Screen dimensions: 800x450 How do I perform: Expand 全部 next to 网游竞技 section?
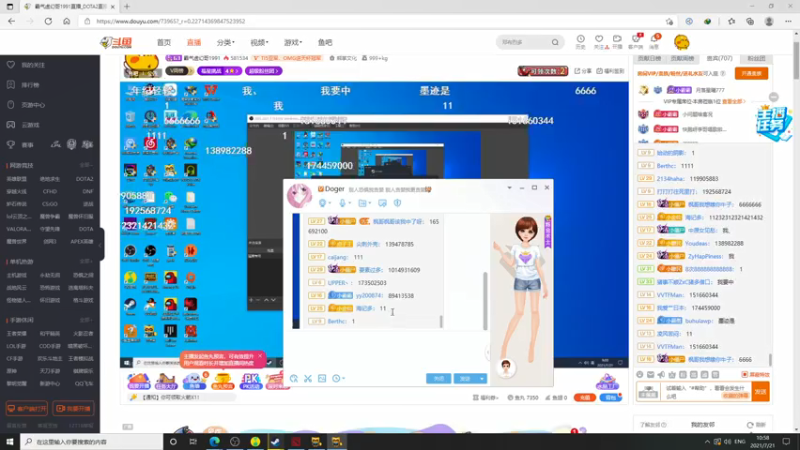86,165
